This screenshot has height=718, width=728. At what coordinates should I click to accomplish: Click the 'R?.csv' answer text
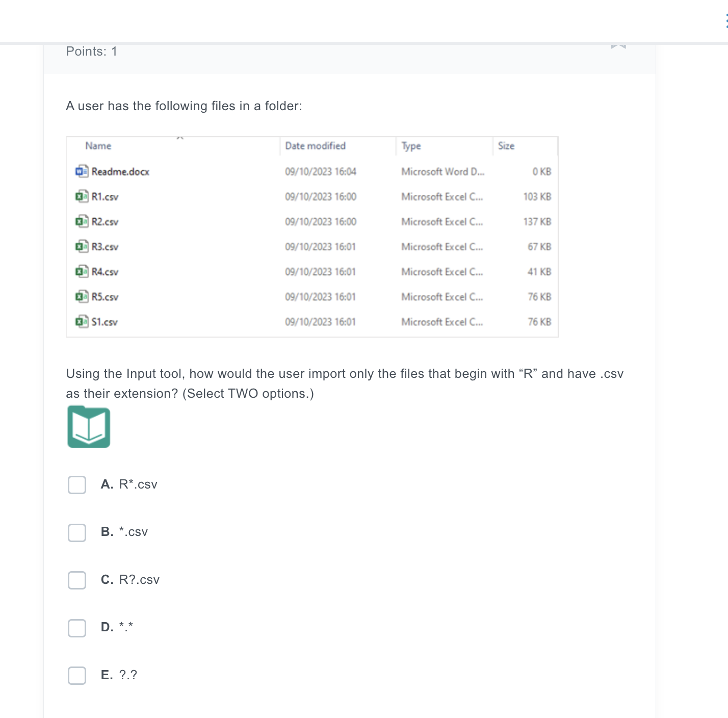click(x=139, y=580)
